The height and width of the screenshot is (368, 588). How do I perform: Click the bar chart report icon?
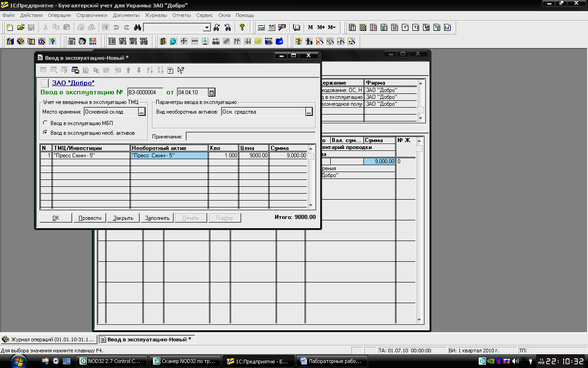coord(447,27)
